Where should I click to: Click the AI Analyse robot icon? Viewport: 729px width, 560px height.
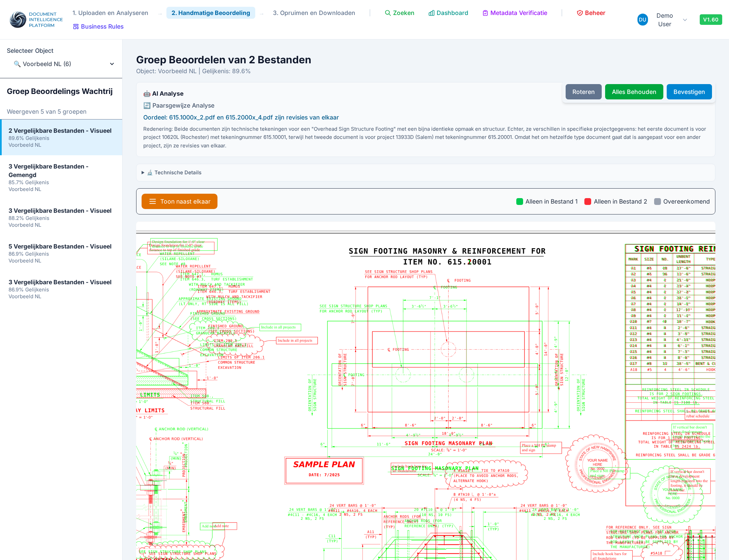click(147, 94)
